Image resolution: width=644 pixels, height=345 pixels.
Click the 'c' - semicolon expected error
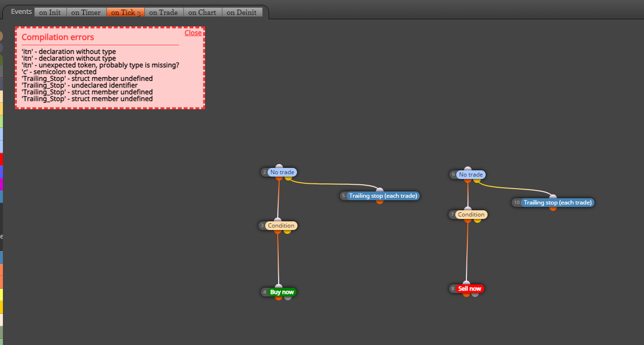(59, 72)
